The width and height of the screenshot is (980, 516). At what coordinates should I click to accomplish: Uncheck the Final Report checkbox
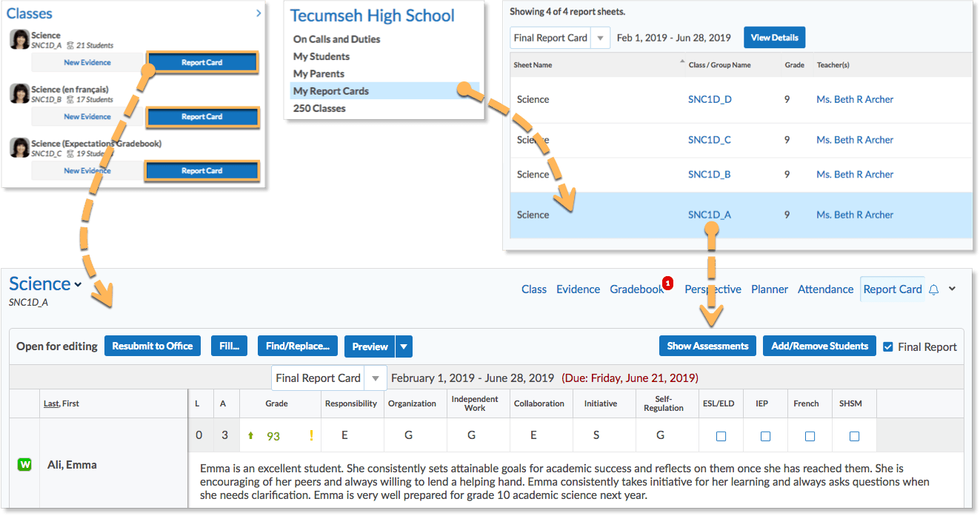point(888,346)
